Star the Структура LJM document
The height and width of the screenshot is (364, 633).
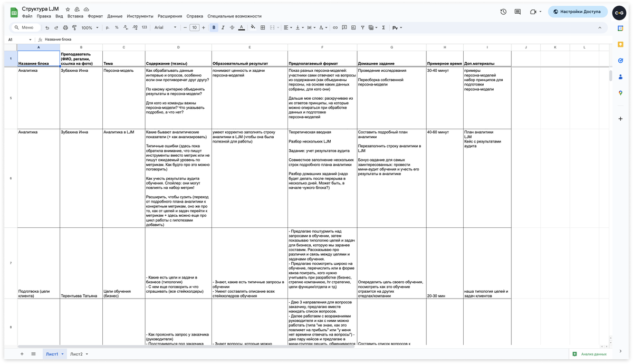point(68,9)
